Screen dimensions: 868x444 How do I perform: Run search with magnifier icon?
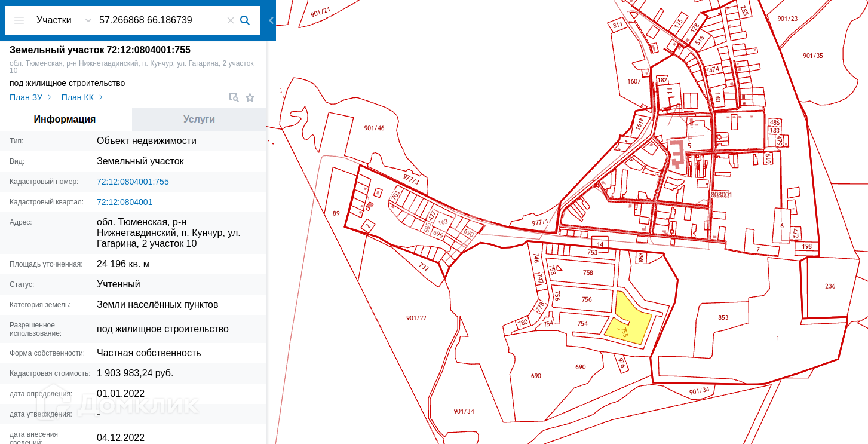(245, 20)
